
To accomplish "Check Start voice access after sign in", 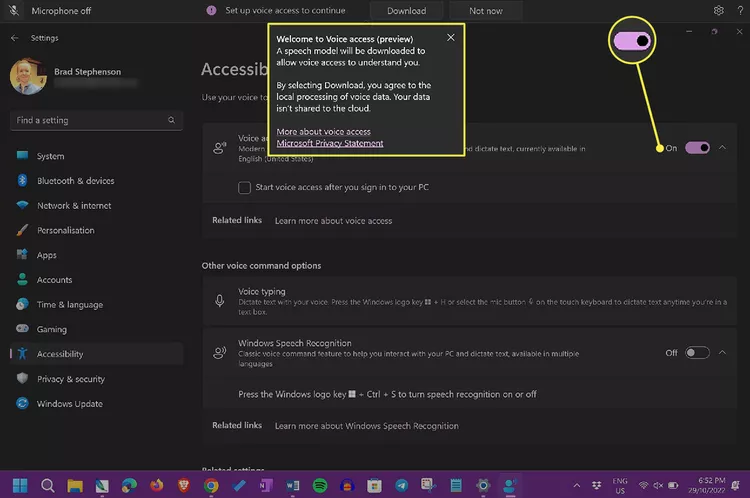I will (x=245, y=187).
